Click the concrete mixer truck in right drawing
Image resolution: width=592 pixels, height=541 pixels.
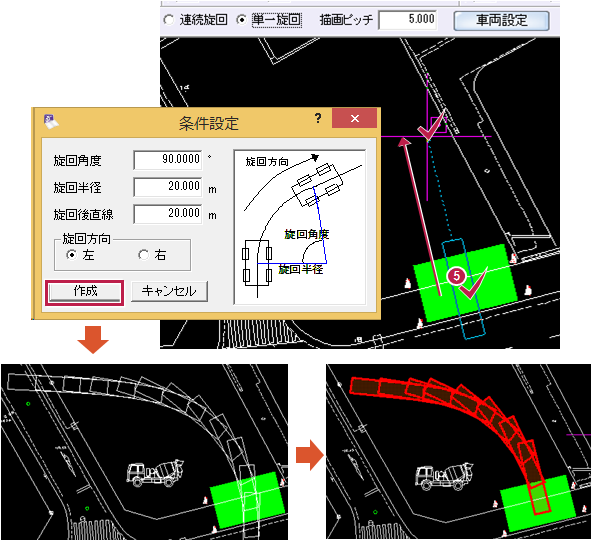[445, 476]
